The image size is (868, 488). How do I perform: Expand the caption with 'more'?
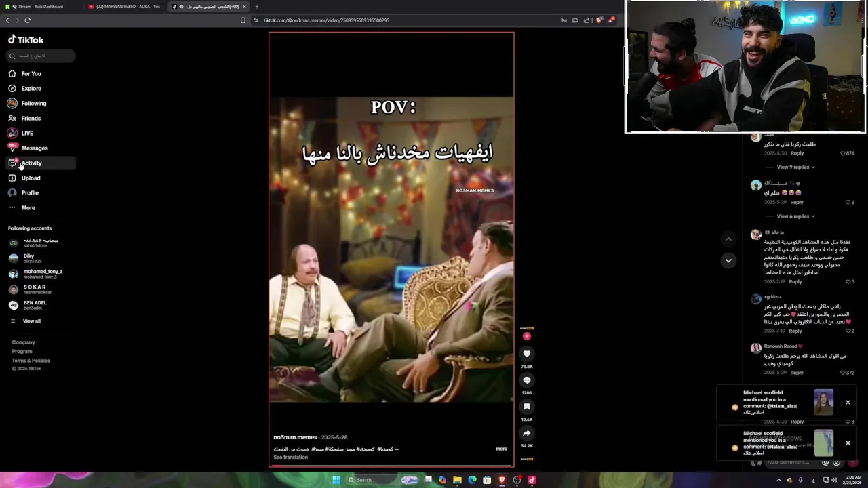[x=501, y=449]
